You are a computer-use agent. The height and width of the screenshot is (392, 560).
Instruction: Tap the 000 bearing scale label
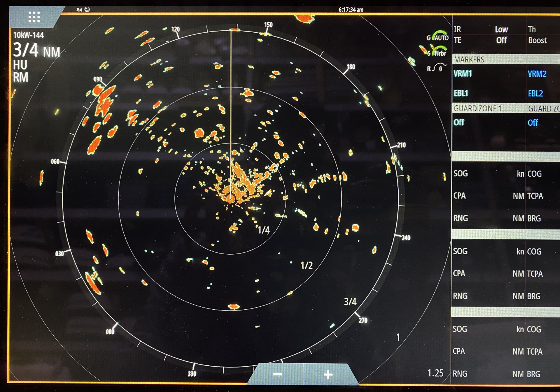coord(110,332)
